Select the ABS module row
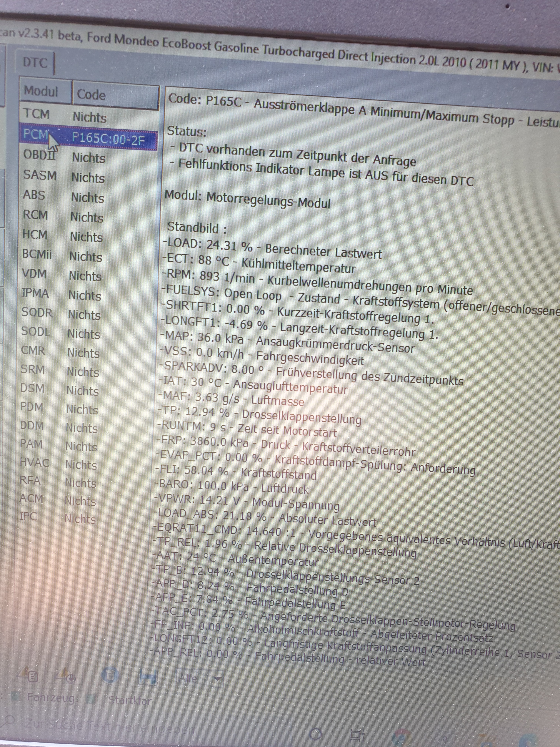This screenshot has width=560, height=747. [x=63, y=196]
